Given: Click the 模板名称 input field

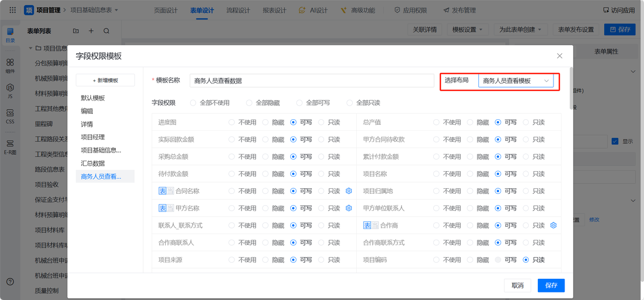Looking at the screenshot, I should coord(311,81).
